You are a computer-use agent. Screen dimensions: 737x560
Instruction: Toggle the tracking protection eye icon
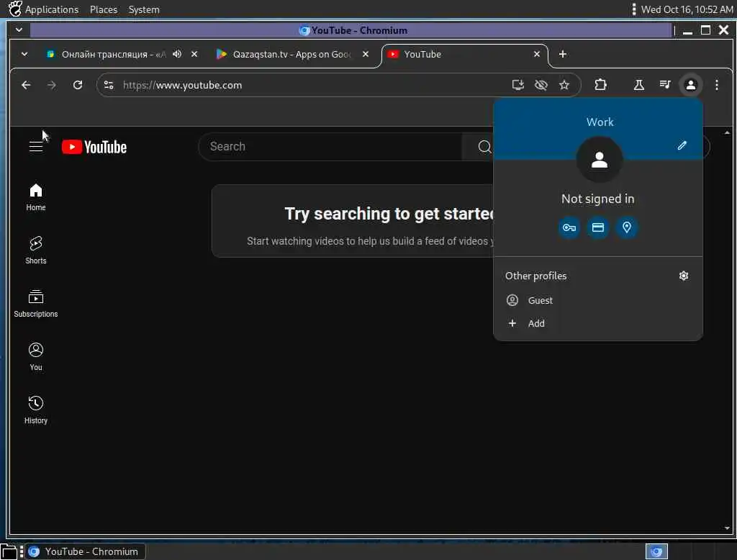click(541, 85)
